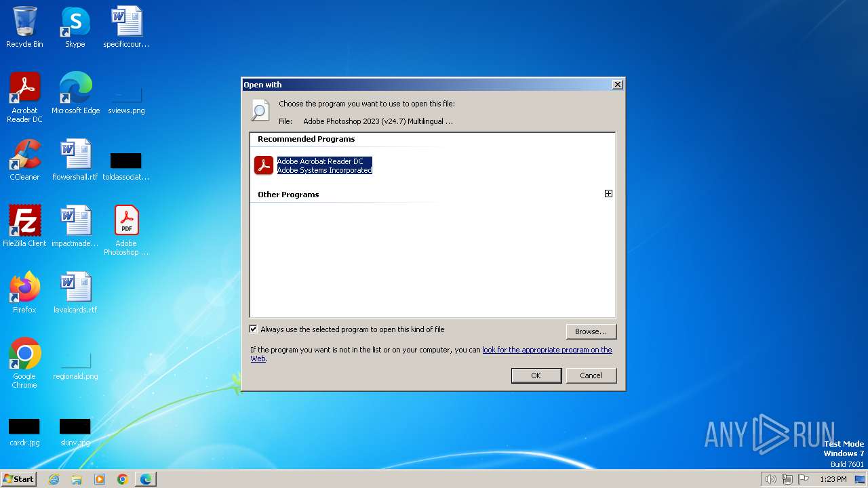Select the specificcour... Word document icon
The width and height of the screenshot is (868, 488).
point(126,27)
